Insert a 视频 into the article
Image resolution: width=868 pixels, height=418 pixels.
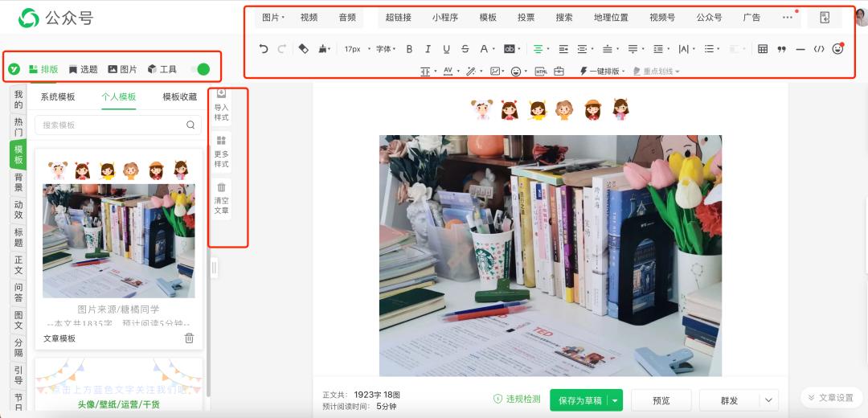309,18
